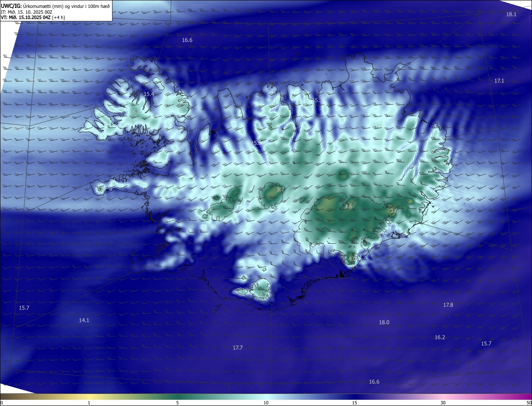Click the 15.4 value in the Westfjords

click(149, 94)
